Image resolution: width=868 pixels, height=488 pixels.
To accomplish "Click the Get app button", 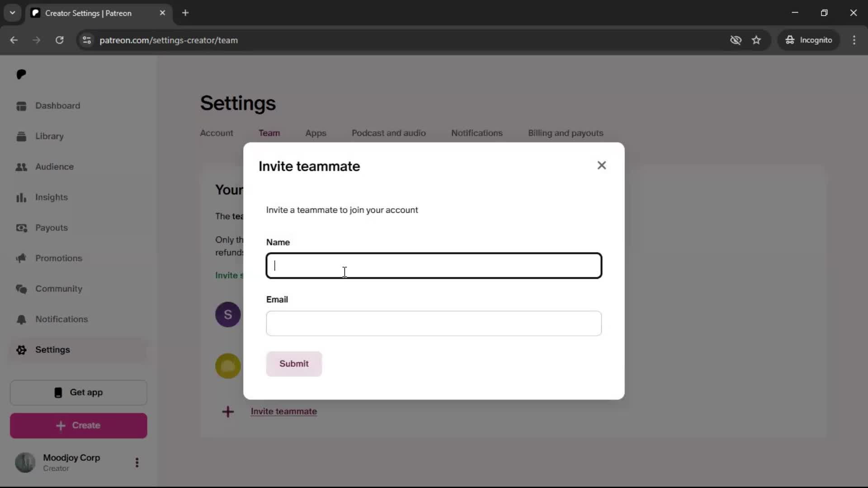I will point(79,393).
